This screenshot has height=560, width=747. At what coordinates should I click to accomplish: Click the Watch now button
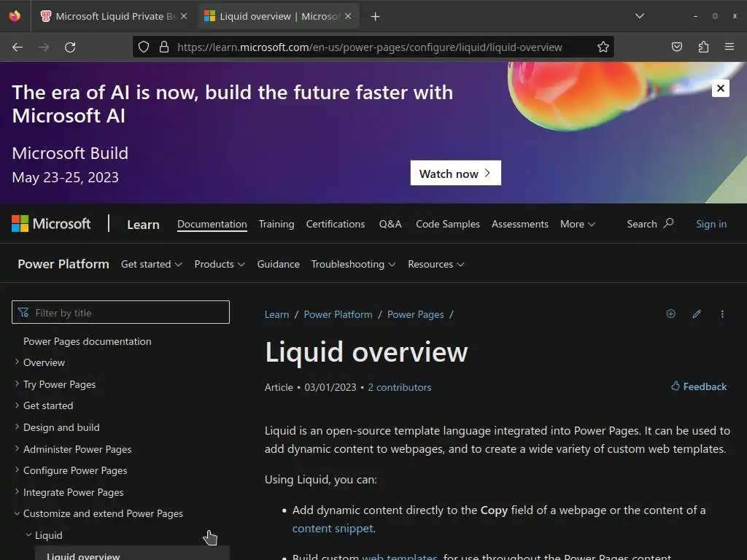coord(455,173)
